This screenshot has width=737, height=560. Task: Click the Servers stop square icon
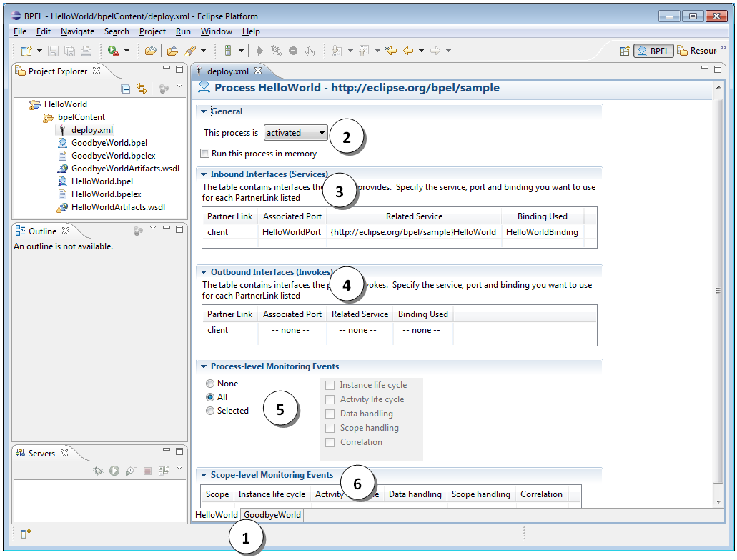click(x=147, y=471)
